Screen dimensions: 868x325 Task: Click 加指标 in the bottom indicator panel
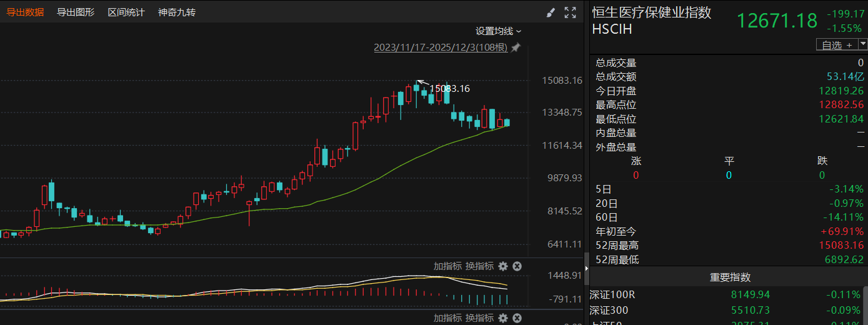pyautogui.click(x=448, y=317)
